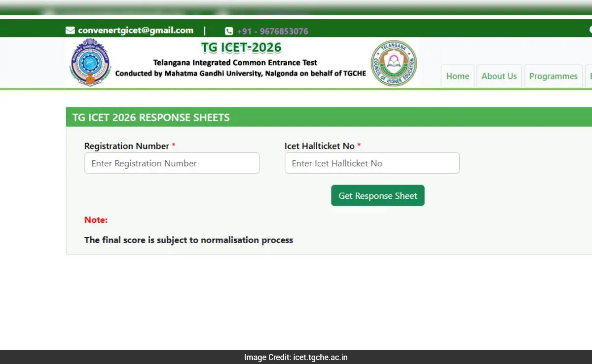Focus the Registration Number input field
Screen dimensions: 592x364
tap(172, 163)
